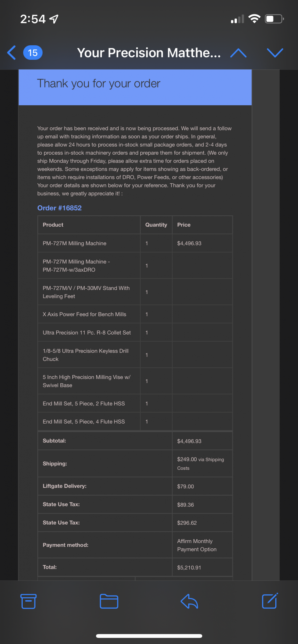298x644 pixels.
Task: Tap the Total amount $5,210.91
Action: pos(189,568)
